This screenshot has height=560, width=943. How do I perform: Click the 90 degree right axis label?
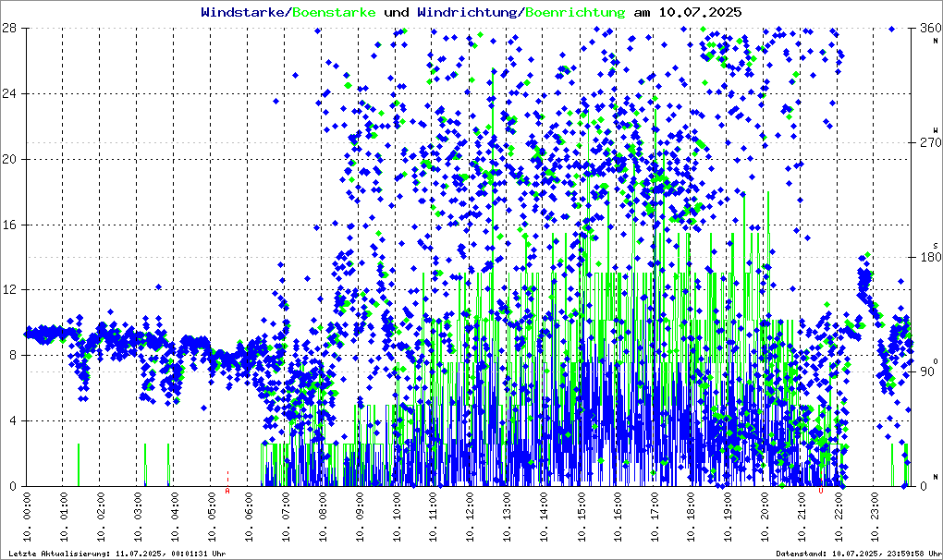click(925, 371)
